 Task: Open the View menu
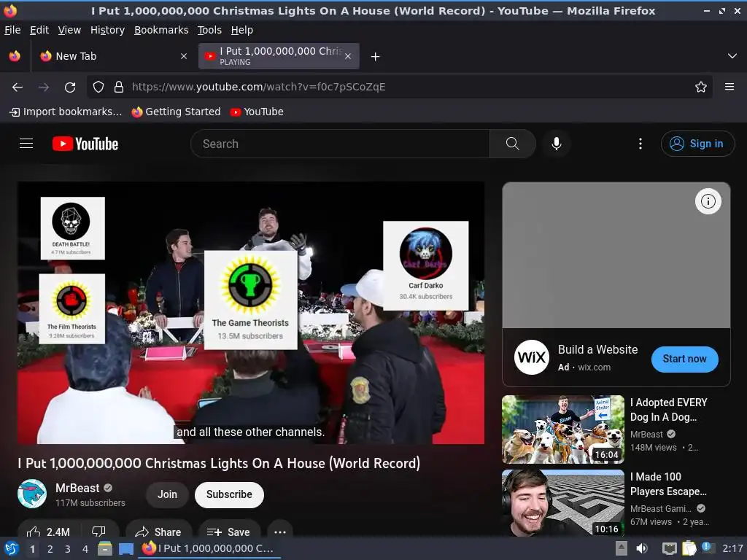tap(69, 30)
